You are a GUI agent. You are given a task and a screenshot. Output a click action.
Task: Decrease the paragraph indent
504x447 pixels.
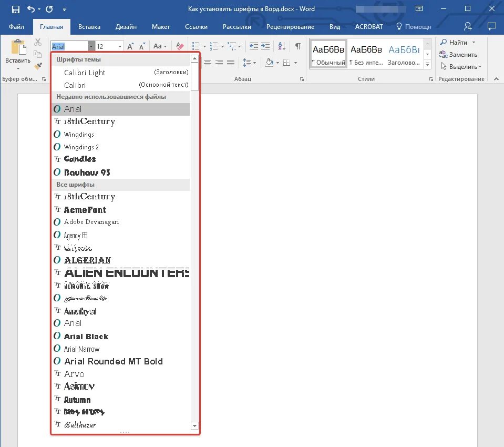254,46
